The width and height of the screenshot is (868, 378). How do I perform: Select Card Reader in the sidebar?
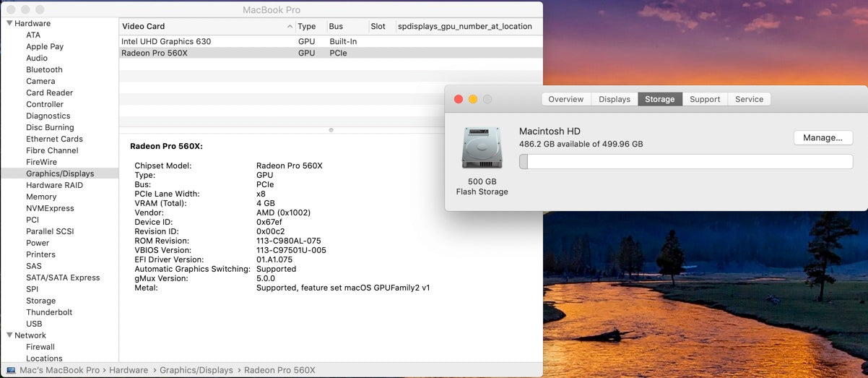click(49, 93)
